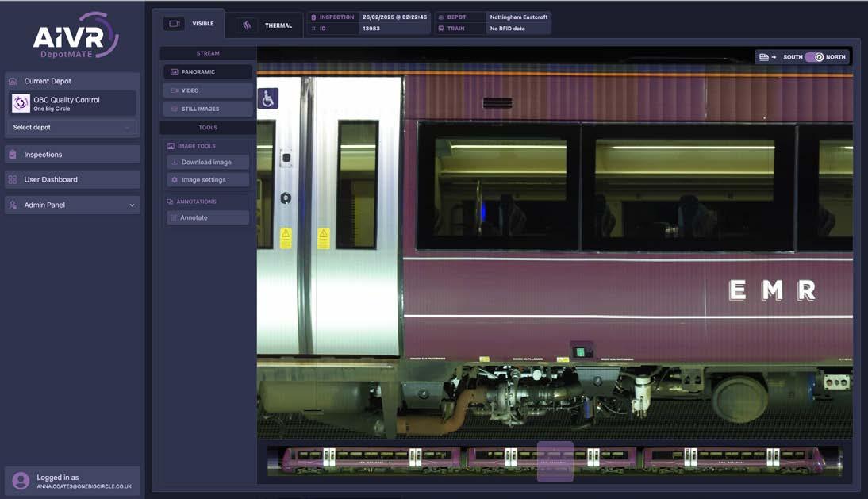868x499 pixels.
Task: Click the Inspections clipboard icon
Action: [x=13, y=155]
